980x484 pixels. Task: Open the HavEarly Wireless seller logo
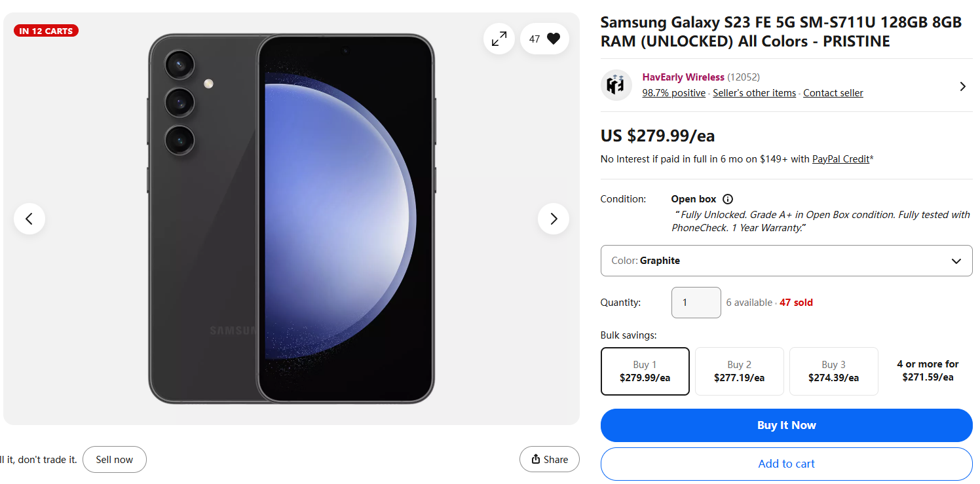tap(616, 85)
